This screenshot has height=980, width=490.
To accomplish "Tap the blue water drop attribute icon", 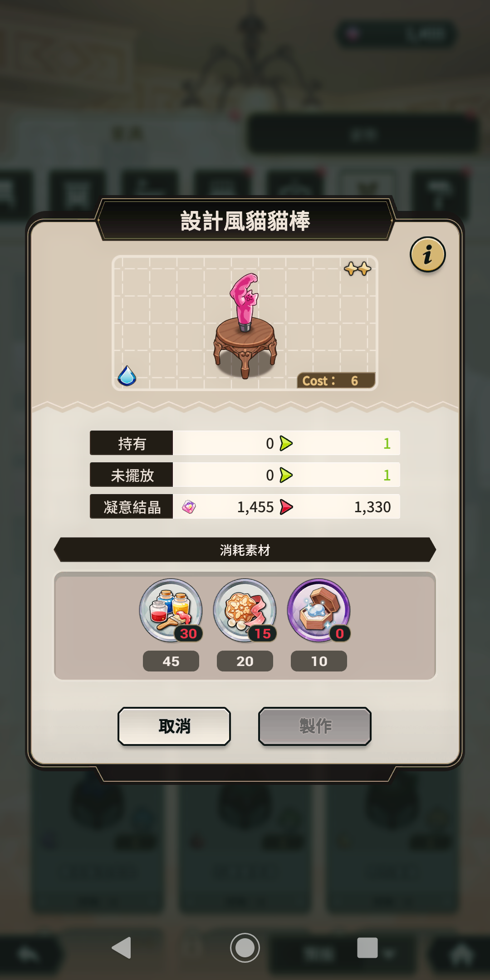I will [x=127, y=376].
